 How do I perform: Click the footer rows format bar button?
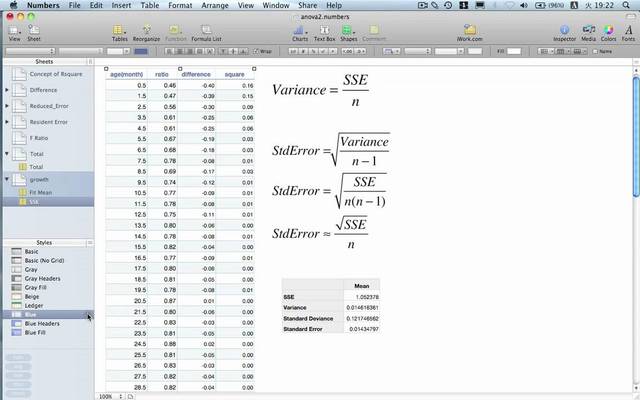(579, 51)
